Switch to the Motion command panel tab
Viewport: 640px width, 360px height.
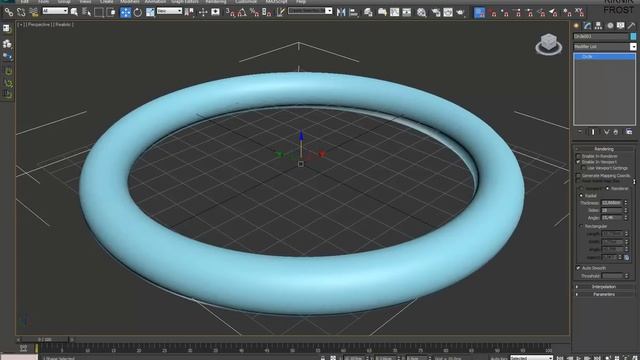click(x=610, y=26)
